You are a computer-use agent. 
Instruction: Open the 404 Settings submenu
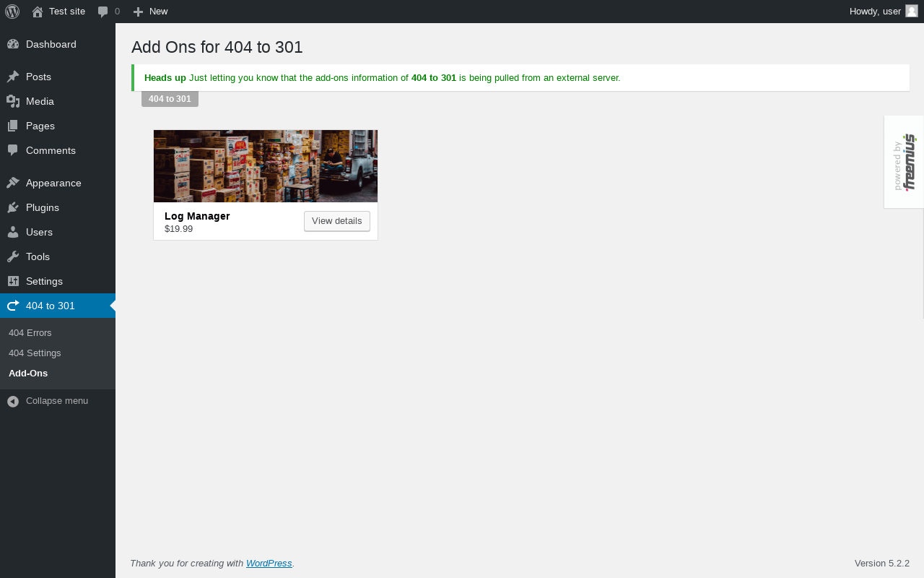[35, 353]
